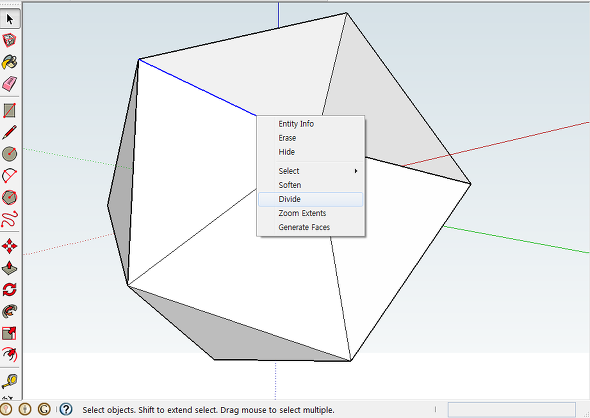Select the Rectangle drawing tool

click(10, 111)
